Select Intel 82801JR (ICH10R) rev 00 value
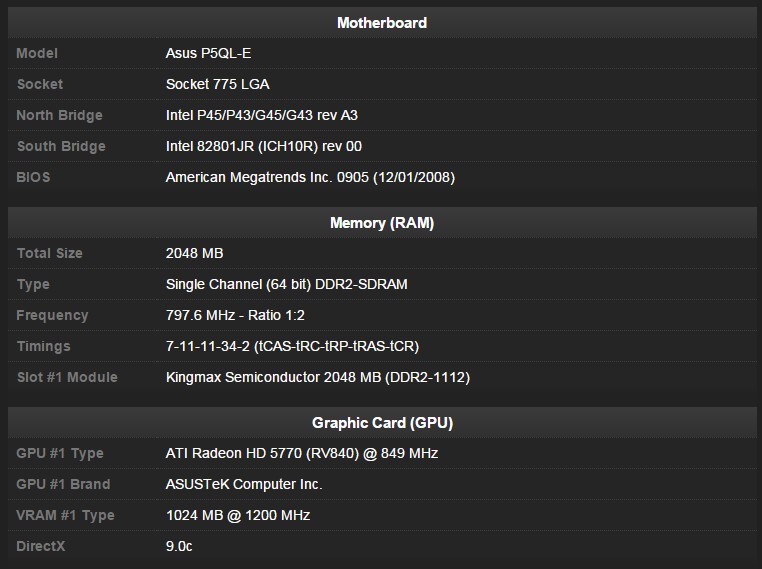 [x=264, y=146]
